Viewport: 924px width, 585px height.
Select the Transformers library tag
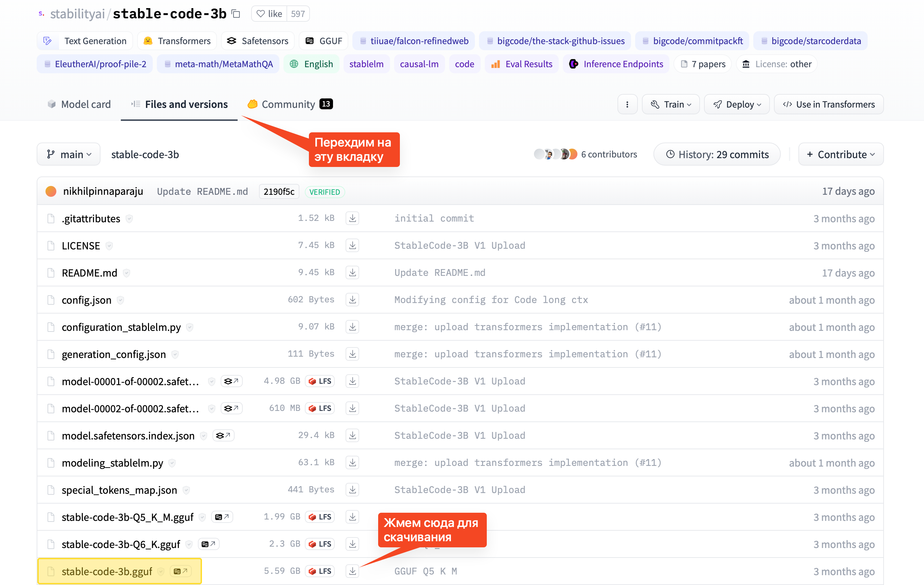click(177, 41)
